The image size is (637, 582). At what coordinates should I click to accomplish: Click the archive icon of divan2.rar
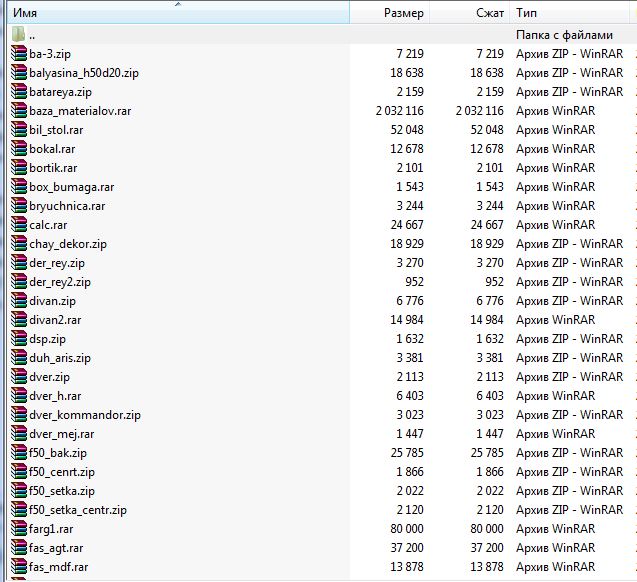pos(19,320)
